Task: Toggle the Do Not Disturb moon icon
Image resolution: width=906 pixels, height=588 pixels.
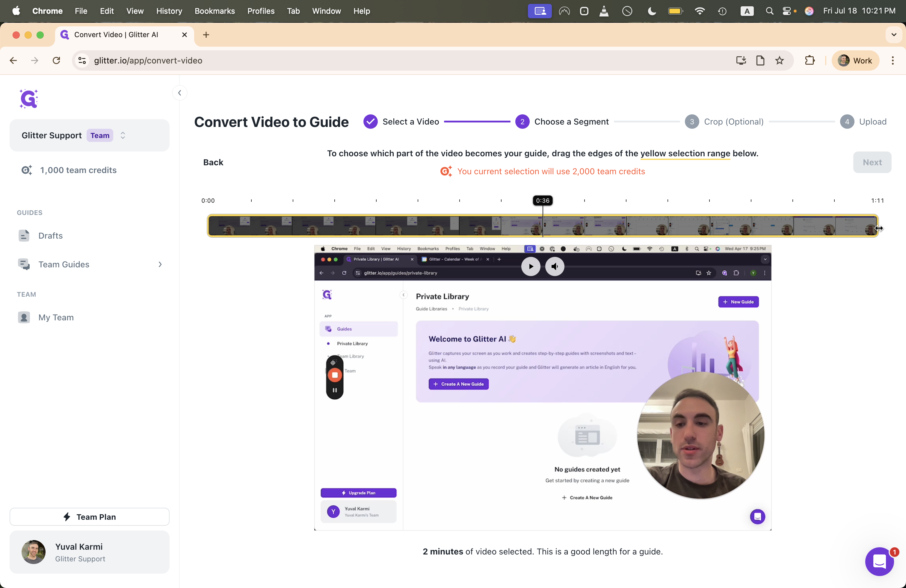Action: tap(652, 11)
